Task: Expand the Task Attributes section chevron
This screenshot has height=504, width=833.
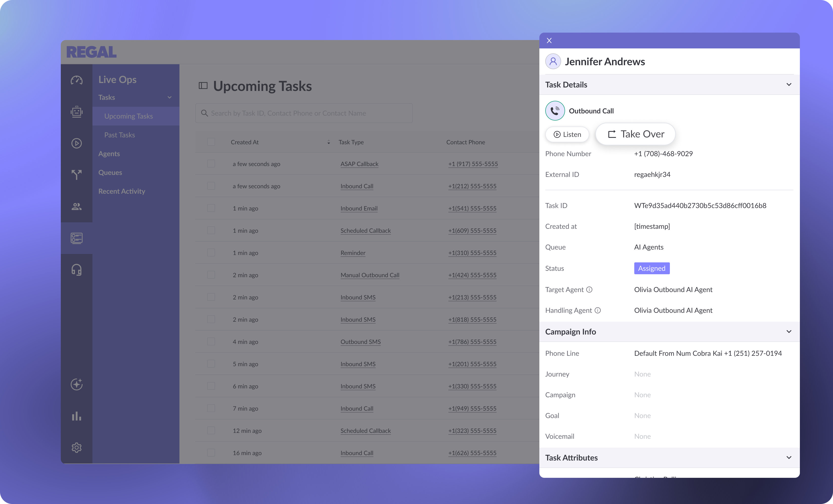Action: pyautogui.click(x=789, y=458)
